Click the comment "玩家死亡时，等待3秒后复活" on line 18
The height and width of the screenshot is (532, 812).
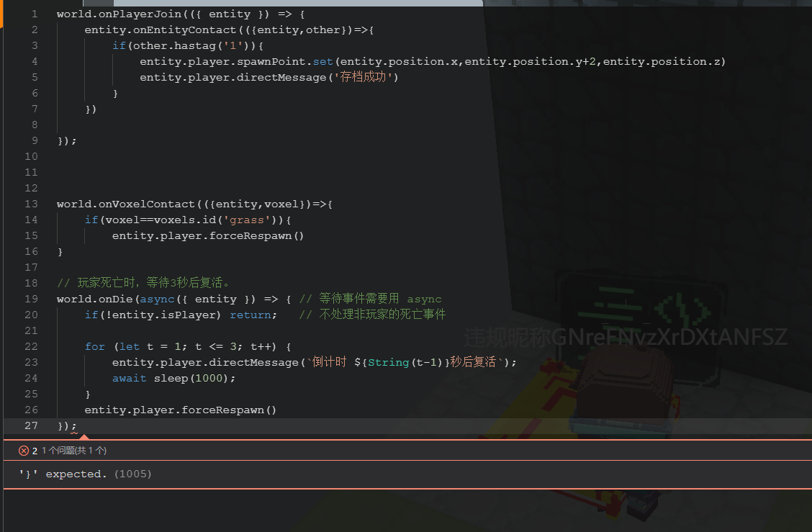pyautogui.click(x=150, y=283)
